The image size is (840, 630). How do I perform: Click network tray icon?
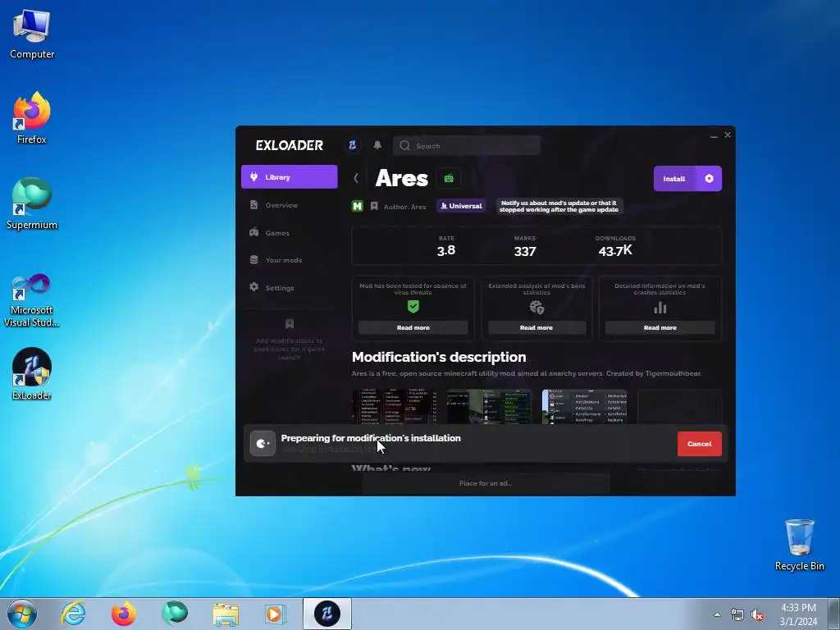point(737,615)
